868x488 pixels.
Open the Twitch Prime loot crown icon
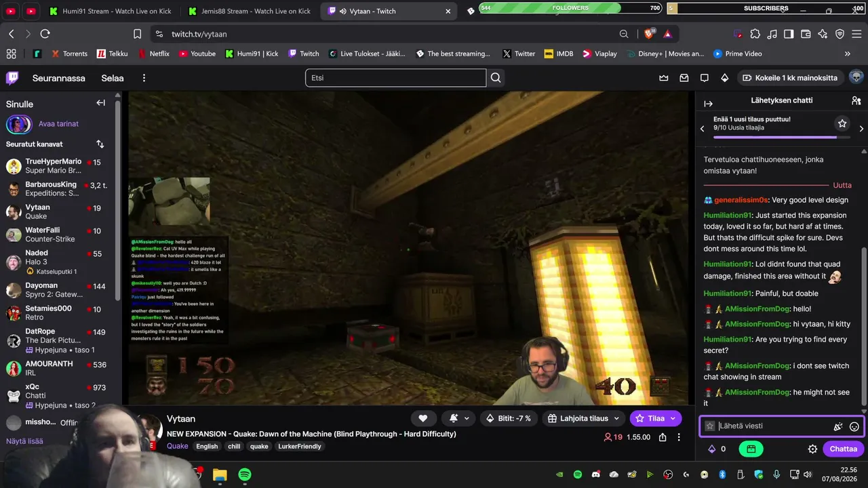664,78
